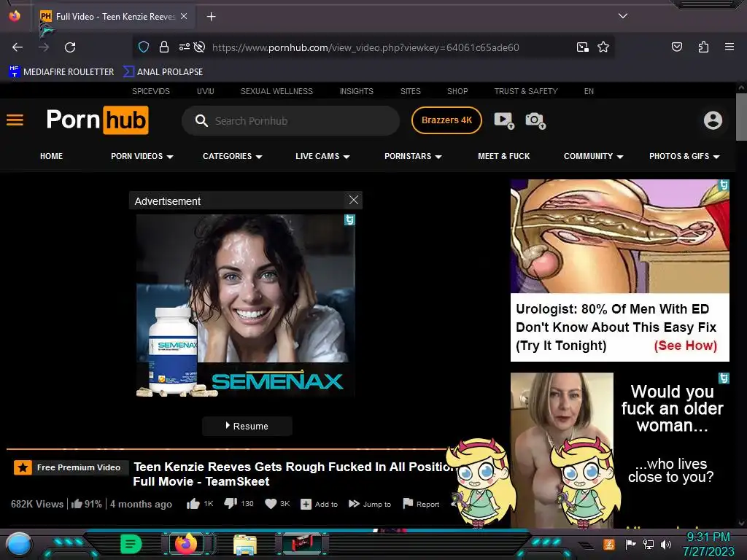Bookmark this page with the star icon
Screen dimensions: 747x560
pos(603,47)
